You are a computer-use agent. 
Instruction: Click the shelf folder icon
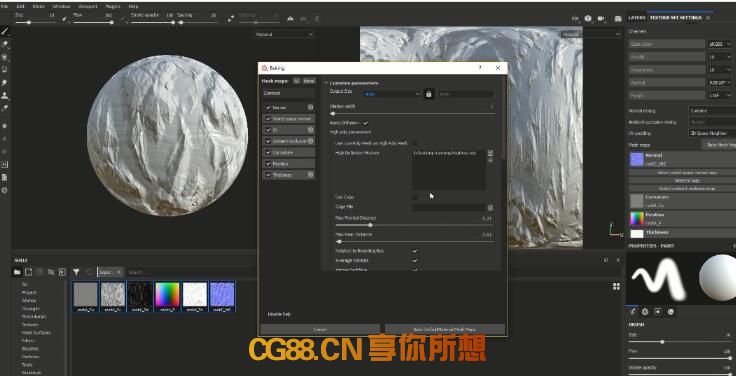click(17, 272)
